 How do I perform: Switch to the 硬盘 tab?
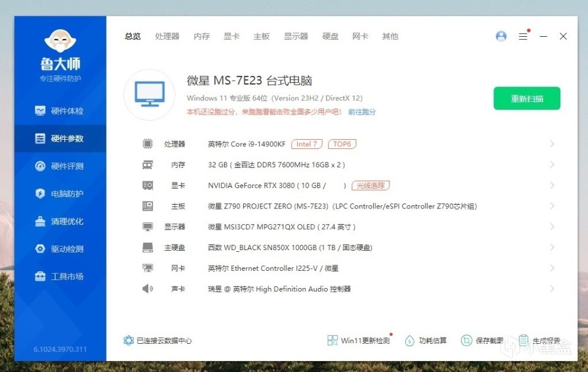(x=330, y=36)
